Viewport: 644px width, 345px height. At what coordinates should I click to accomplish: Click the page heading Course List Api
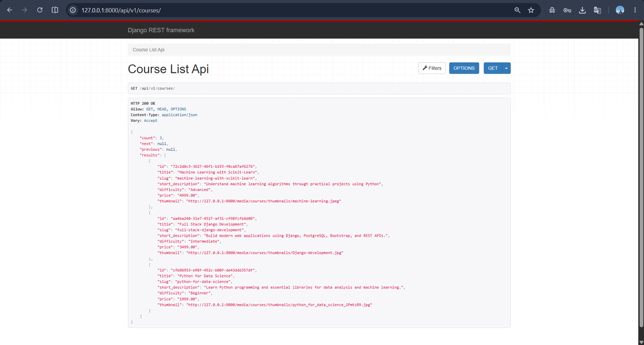point(168,69)
